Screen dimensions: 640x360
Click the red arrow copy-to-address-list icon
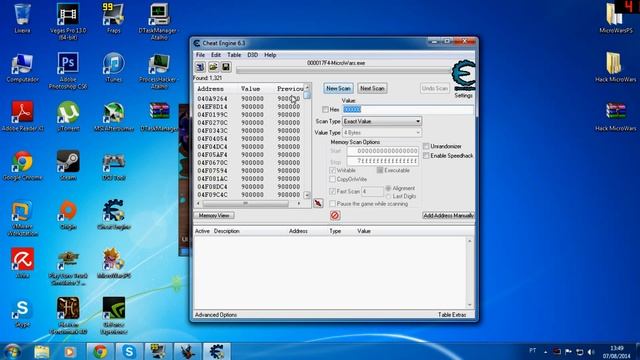(x=318, y=203)
